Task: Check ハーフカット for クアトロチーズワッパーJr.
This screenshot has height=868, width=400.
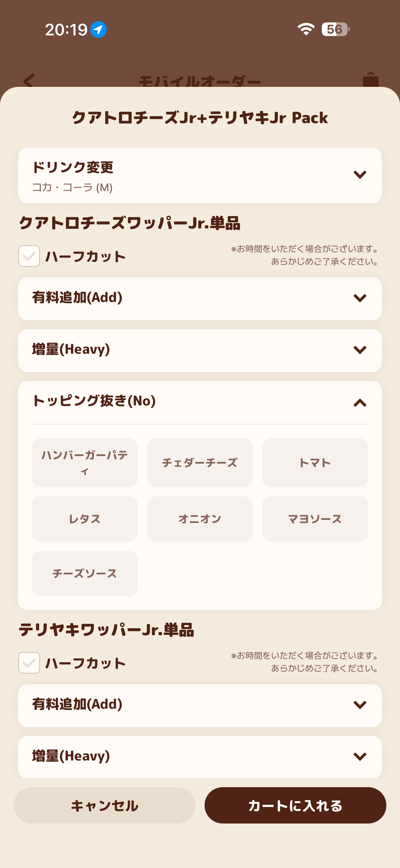Action: 29,256
